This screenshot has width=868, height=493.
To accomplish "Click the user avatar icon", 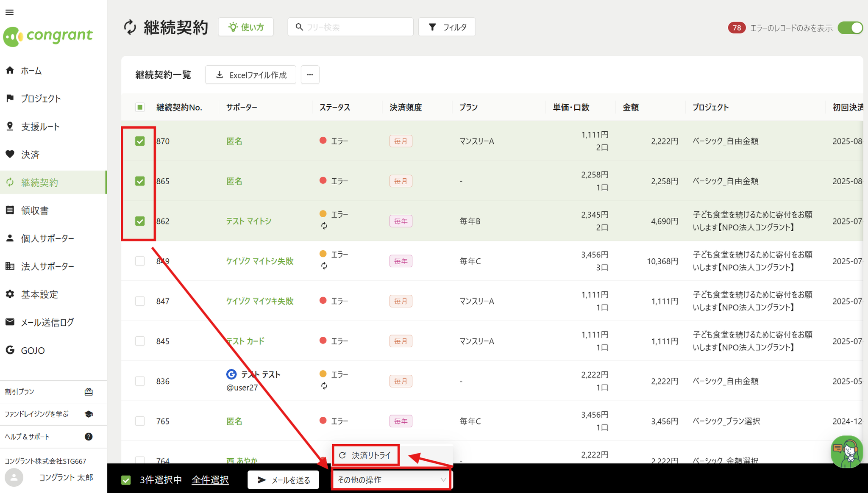I will pyautogui.click(x=14, y=478).
